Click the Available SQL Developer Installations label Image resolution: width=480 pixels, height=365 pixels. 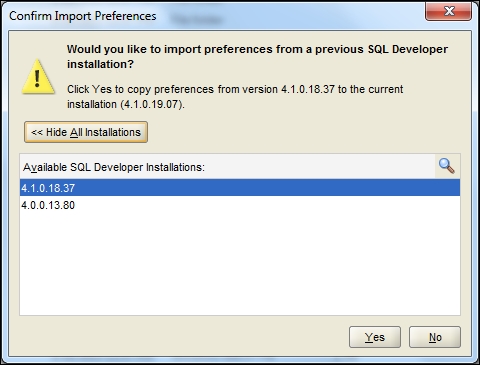[114, 167]
